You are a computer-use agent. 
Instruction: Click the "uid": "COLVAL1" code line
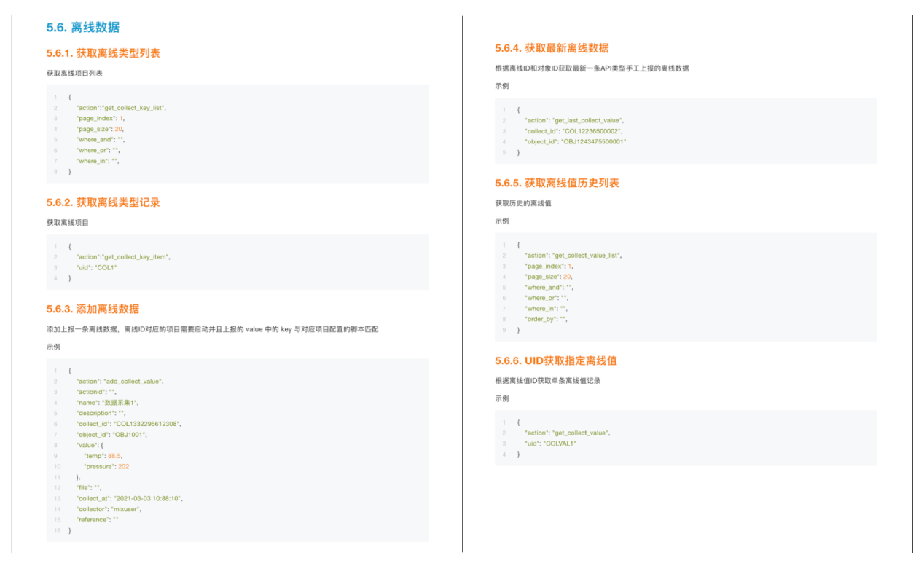point(550,443)
